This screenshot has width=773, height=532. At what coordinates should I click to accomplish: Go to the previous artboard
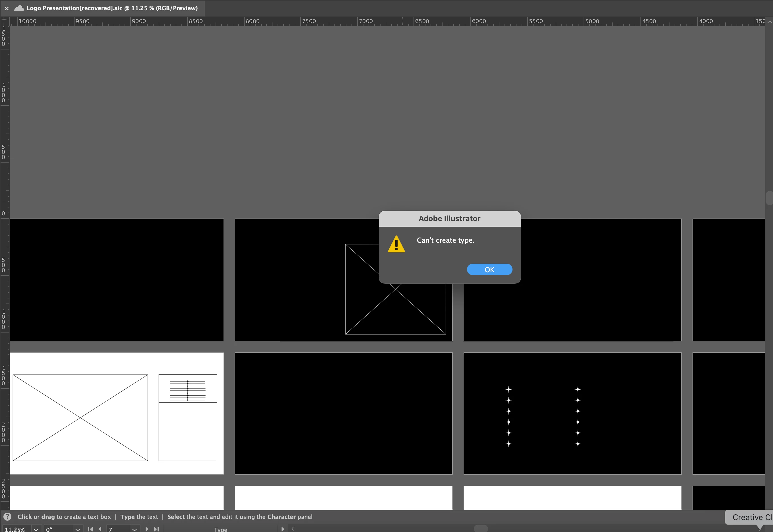click(x=100, y=529)
